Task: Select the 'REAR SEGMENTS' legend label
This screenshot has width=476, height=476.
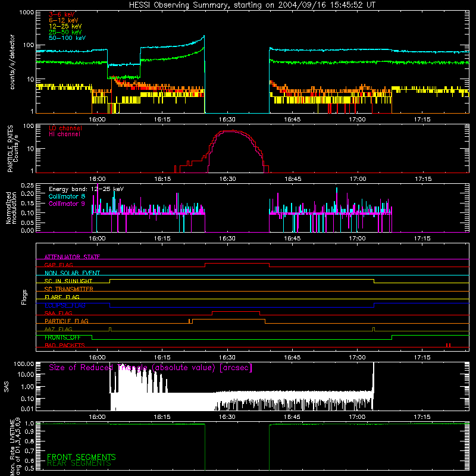Action: [79, 464]
